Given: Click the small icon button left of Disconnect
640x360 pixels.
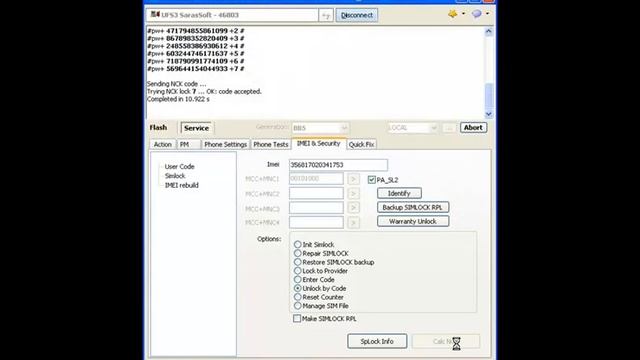Looking at the screenshot, I should 326,15.
